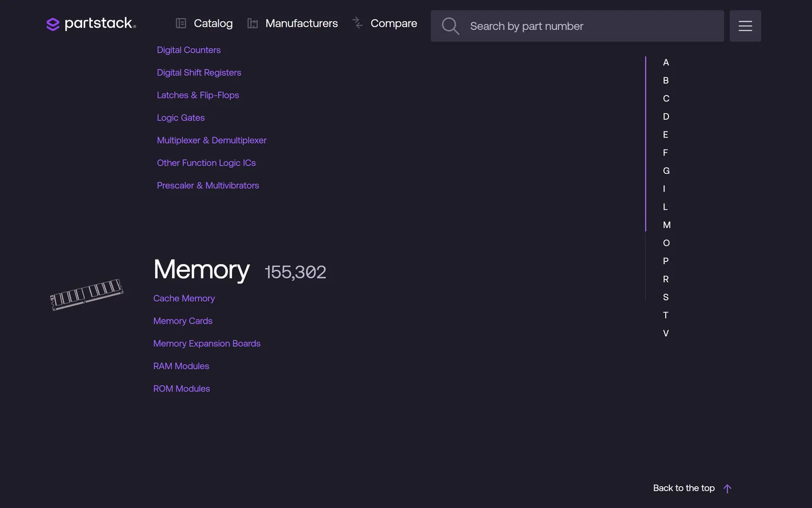The image size is (812, 508).
Task: Open the Cache Memory link
Action: [184, 299]
